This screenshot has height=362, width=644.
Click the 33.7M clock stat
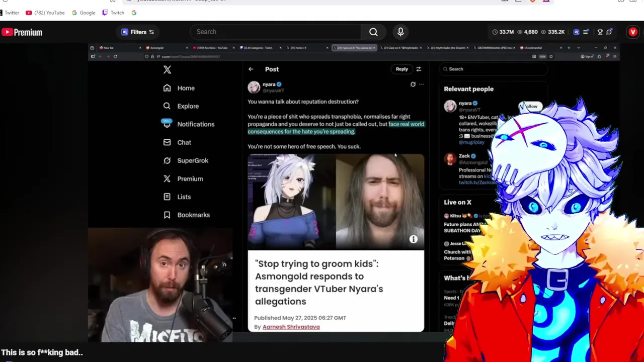point(503,32)
